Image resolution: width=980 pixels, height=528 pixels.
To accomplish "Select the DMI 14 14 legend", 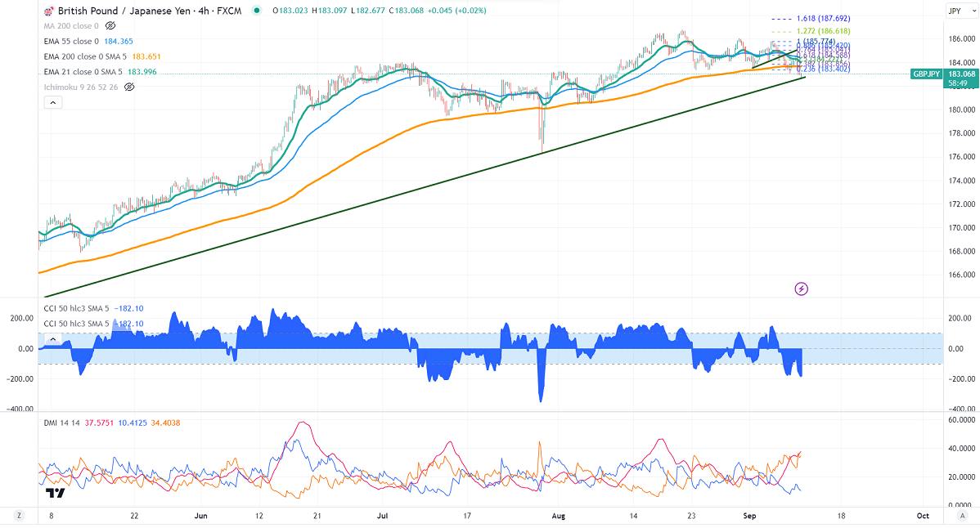I will coord(62,423).
